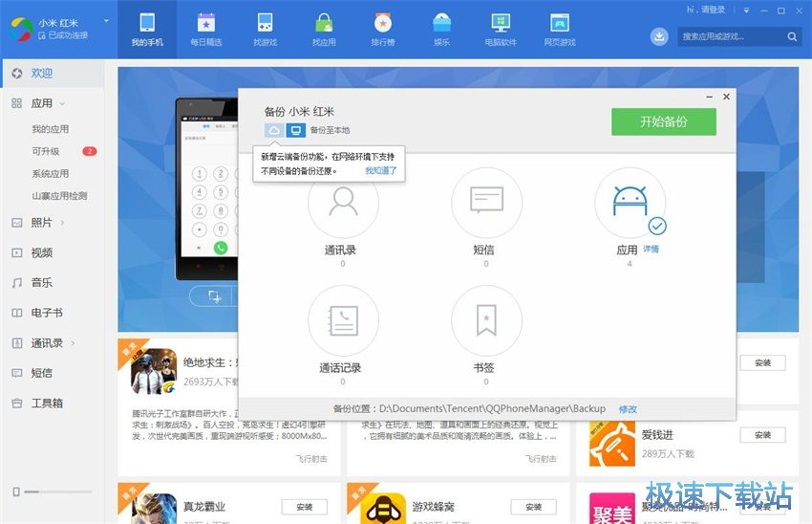The image size is (812, 524).
Task: Focus the 搜索应用或游戏 search field
Action: 739,36
